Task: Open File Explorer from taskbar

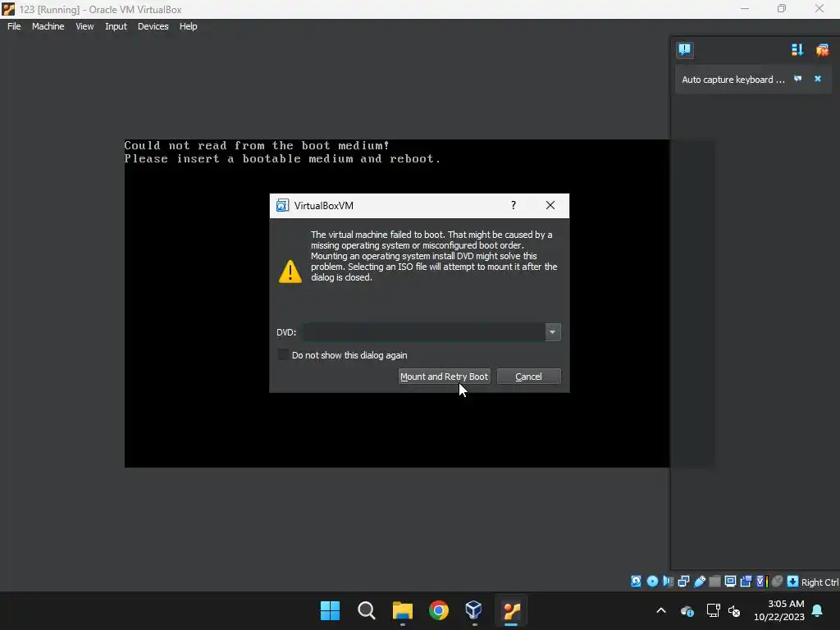Action: [402, 610]
